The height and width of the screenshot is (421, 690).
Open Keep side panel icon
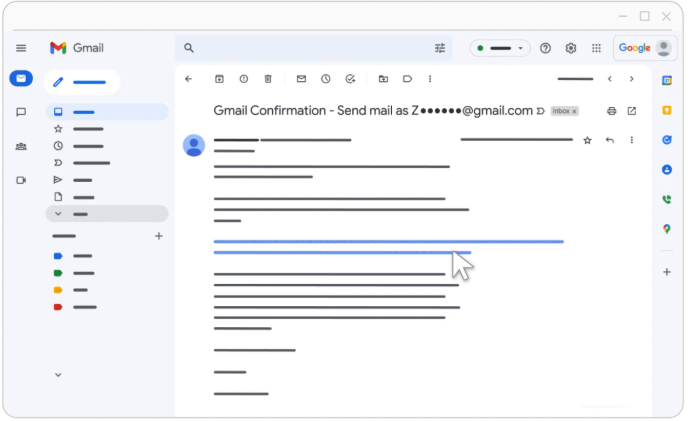tap(667, 110)
